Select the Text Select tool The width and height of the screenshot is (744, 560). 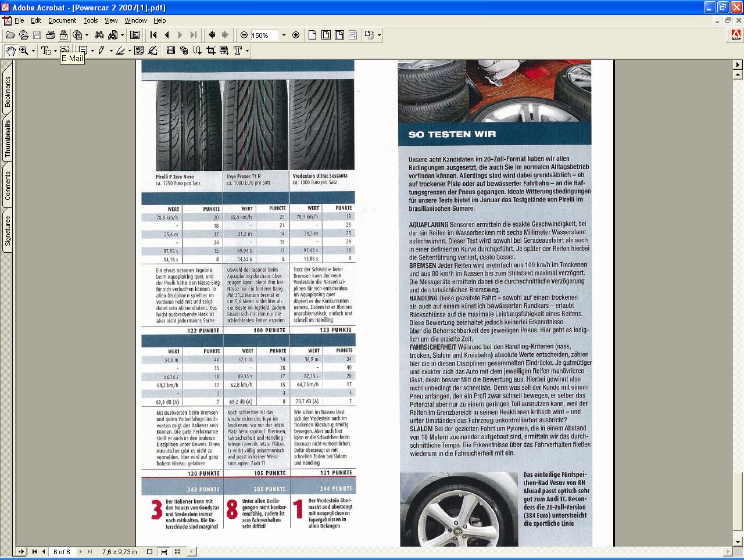pos(45,51)
